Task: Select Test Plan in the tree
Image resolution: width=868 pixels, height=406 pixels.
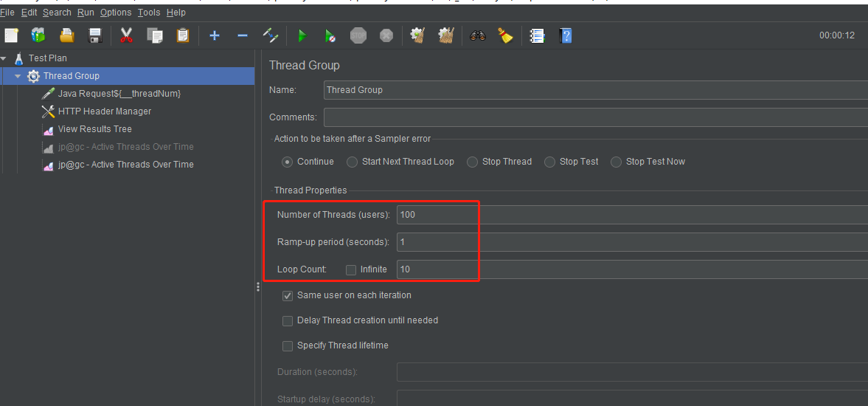Action: pyautogui.click(x=48, y=58)
